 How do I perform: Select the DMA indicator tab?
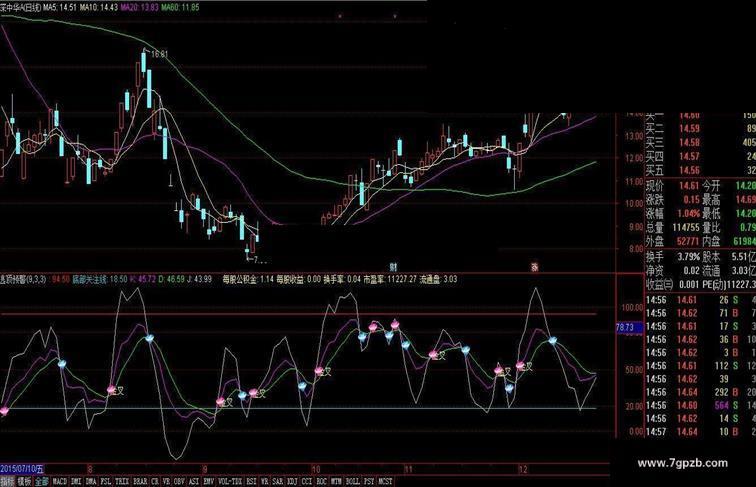91,481
